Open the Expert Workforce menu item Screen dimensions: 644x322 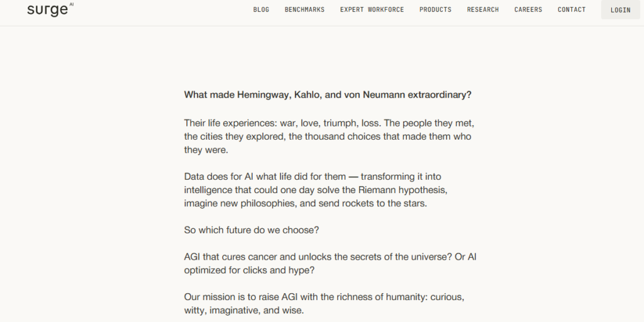372,9
